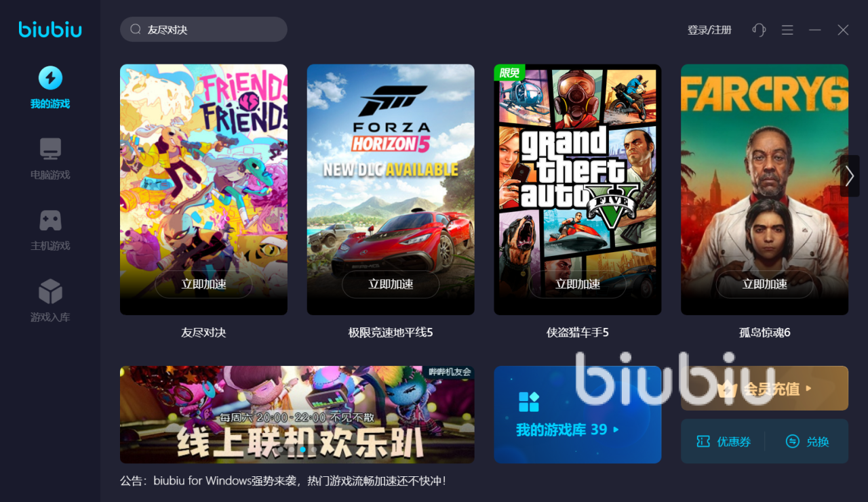The image size is (868, 502).
Task: Open the 我的游戏 lightning icon section
Action: [x=50, y=78]
